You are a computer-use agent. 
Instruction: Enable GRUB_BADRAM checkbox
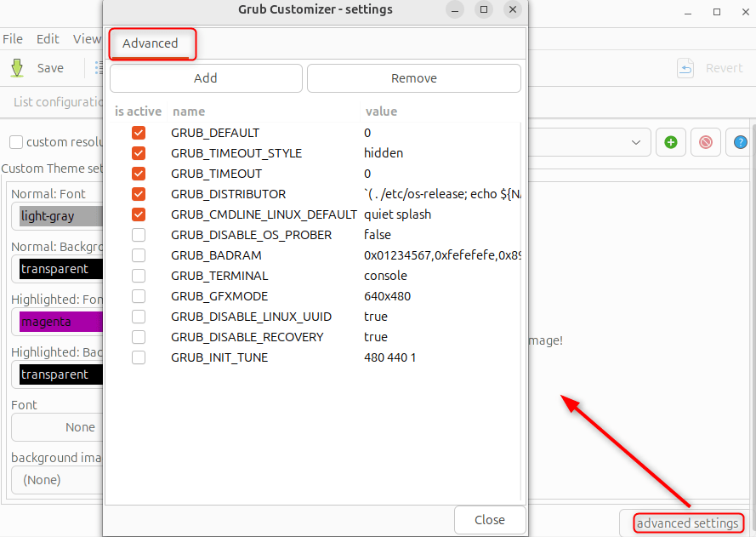[x=139, y=255]
